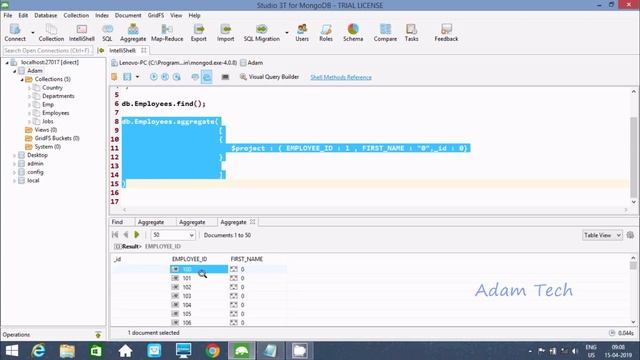Open the SQL Migration tool
The width and height of the screenshot is (640, 360).
pos(262,33)
